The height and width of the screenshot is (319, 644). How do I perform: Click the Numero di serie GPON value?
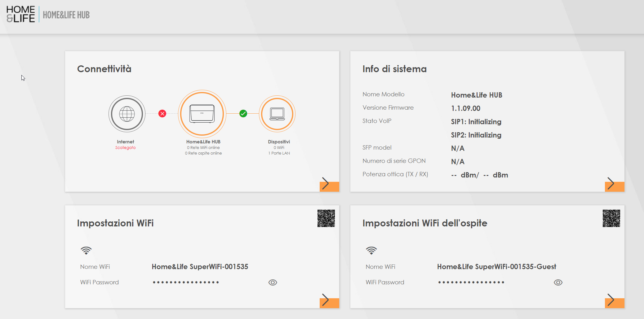[x=458, y=162]
